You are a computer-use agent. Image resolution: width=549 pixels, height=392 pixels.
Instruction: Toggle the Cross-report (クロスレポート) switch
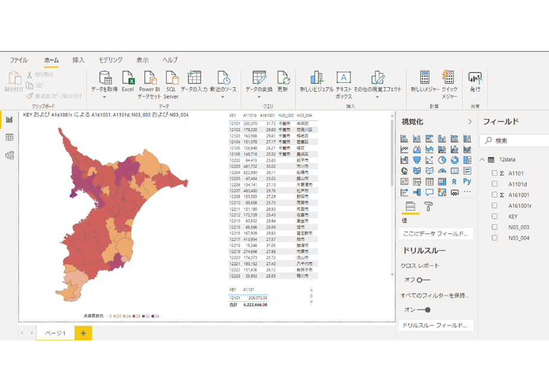423,280
